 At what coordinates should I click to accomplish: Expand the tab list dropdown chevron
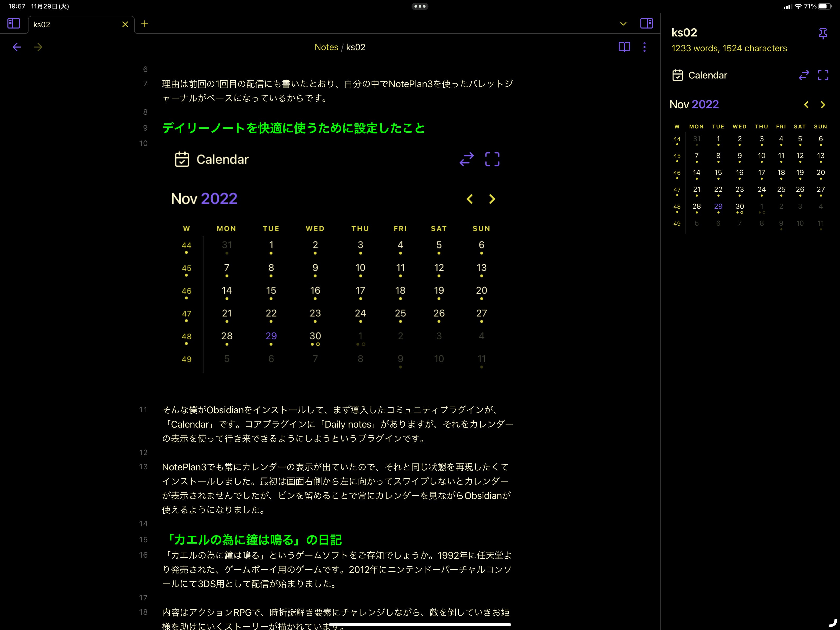[623, 24]
